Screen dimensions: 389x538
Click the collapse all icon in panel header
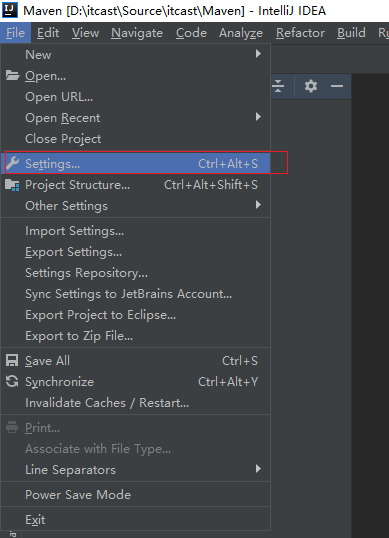pos(278,86)
